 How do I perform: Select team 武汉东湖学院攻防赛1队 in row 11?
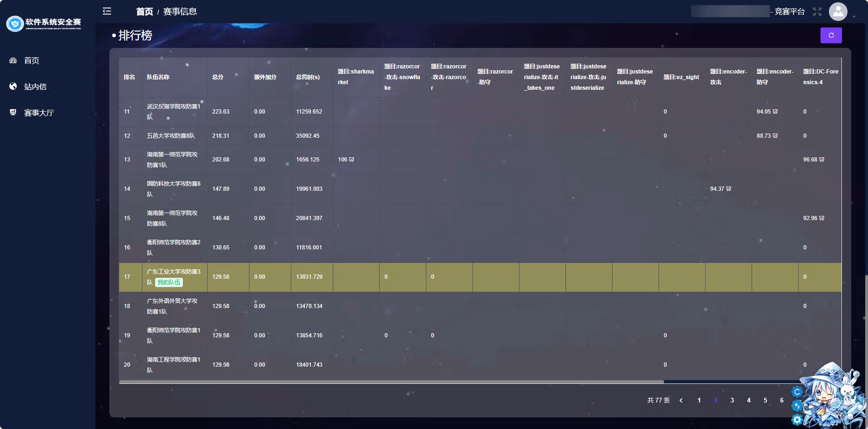(x=174, y=112)
